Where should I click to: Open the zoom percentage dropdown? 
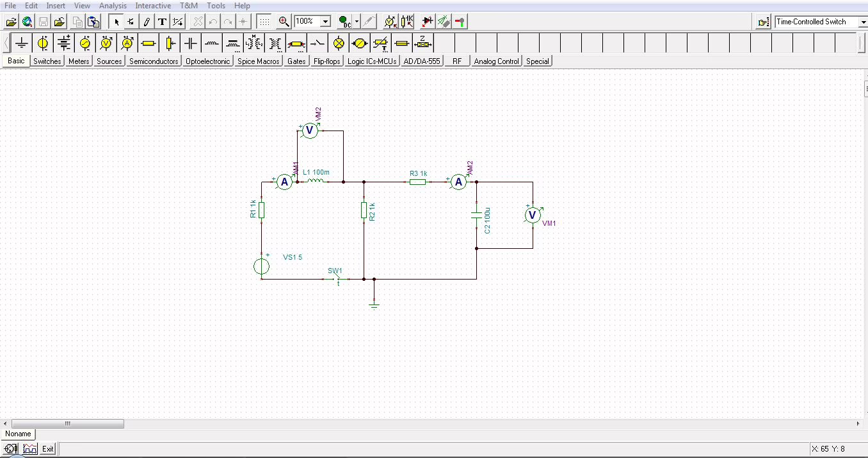(x=325, y=22)
